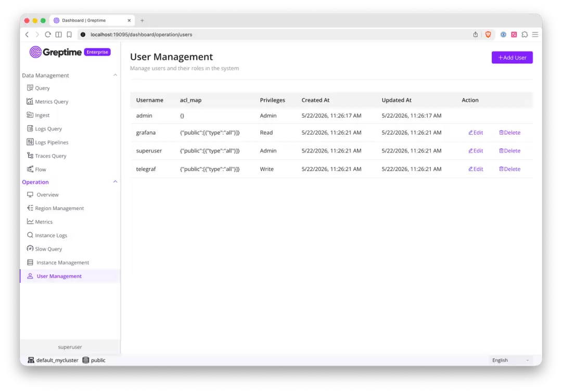Screen dimensions: 562x392
Task: Go back with the browser back arrow
Action: (27, 34)
